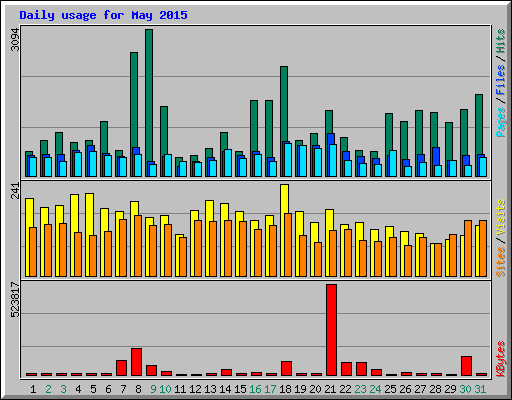Click the green hits bar for day 18
512x400 pixels.
click(284, 103)
